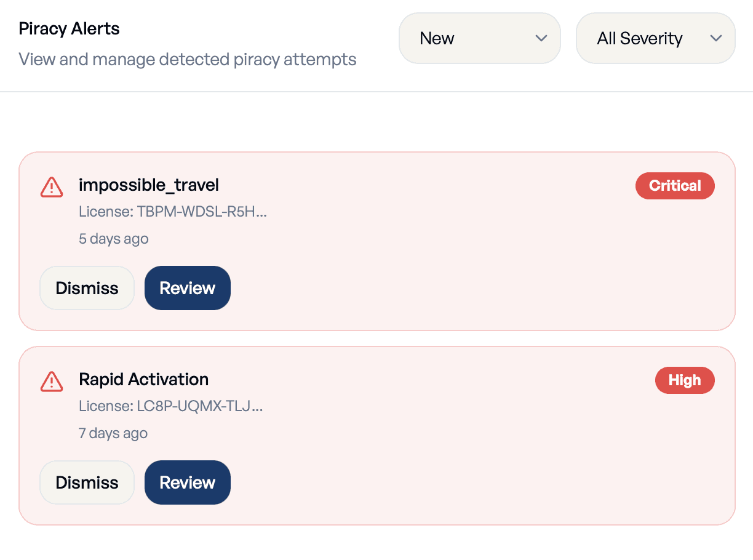Select the Rapid Activation alert title
753x560 pixels.
pyautogui.click(x=144, y=379)
